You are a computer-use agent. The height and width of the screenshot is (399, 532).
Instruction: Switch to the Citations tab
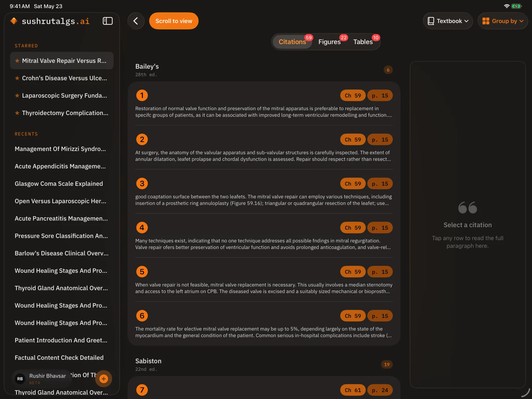(x=292, y=42)
